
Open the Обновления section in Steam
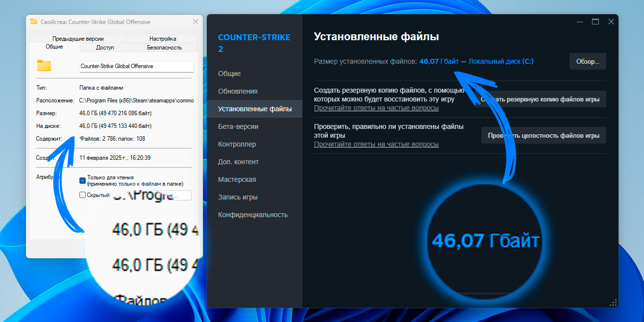pyautogui.click(x=238, y=91)
